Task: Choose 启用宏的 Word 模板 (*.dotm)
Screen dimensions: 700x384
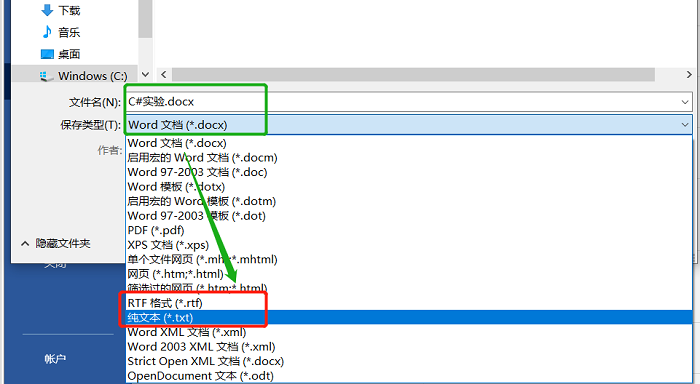Action: (x=409, y=201)
